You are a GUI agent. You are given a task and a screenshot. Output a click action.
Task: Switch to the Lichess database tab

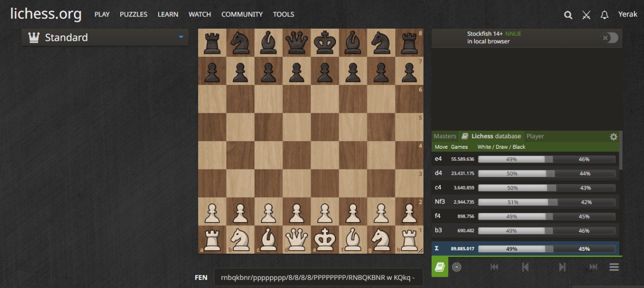coord(491,136)
